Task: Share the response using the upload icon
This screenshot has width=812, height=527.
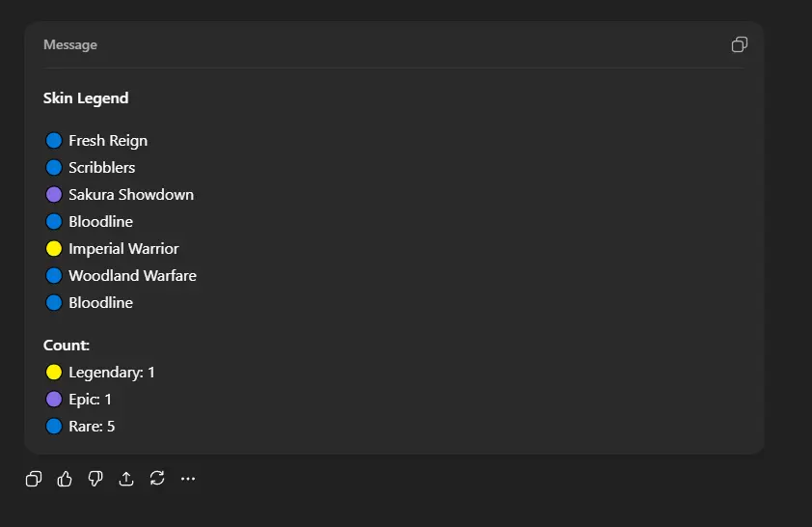Action: click(x=126, y=479)
